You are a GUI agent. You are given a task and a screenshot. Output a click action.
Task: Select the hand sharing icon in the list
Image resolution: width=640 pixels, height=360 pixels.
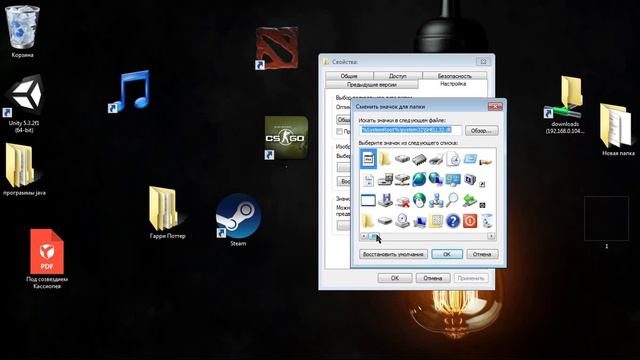tap(486, 162)
